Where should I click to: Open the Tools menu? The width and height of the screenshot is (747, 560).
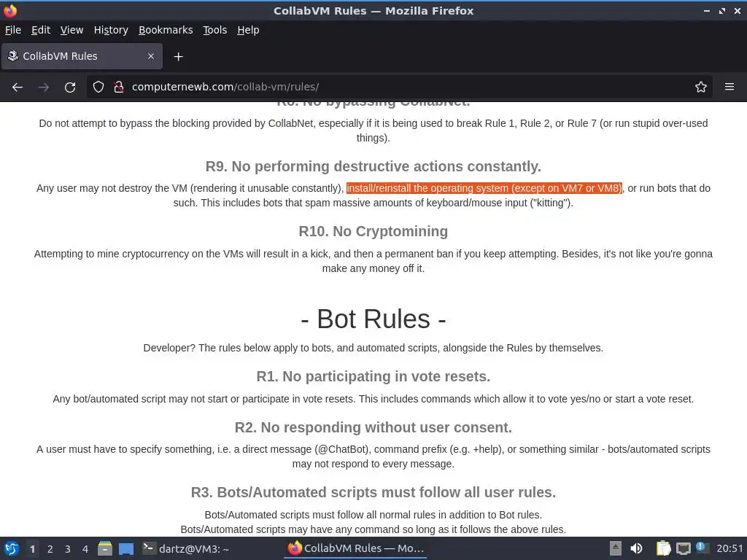pyautogui.click(x=215, y=30)
